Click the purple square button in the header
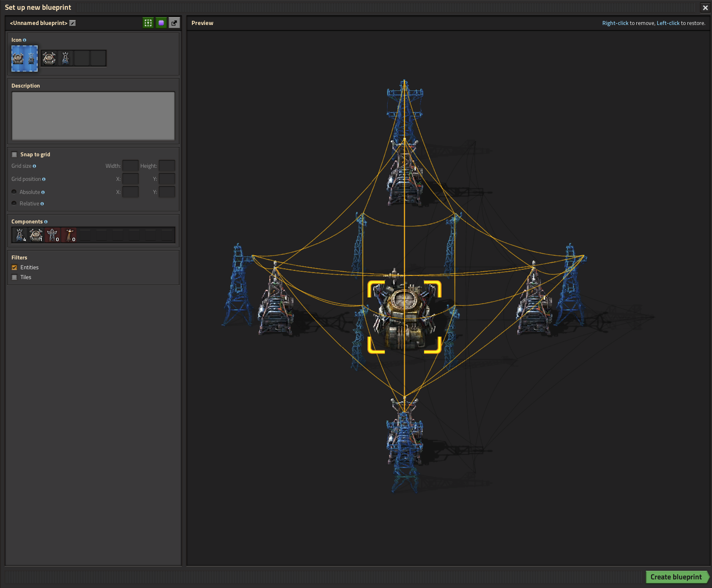Image resolution: width=712 pixels, height=588 pixels. [x=161, y=23]
